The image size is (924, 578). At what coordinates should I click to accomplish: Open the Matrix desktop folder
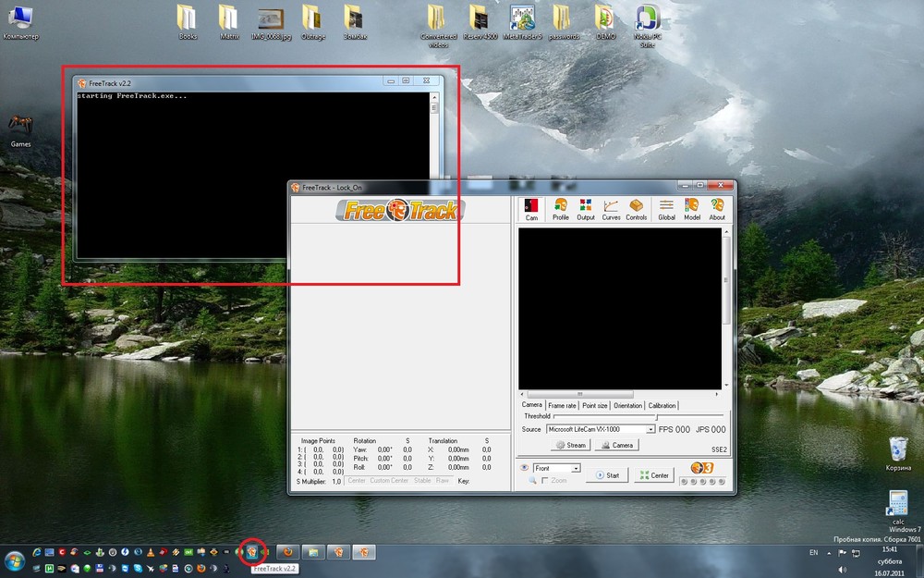[x=229, y=22]
